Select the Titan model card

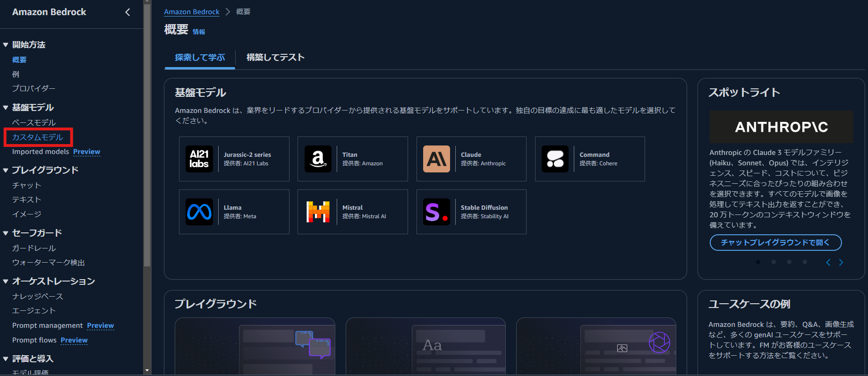point(353,159)
